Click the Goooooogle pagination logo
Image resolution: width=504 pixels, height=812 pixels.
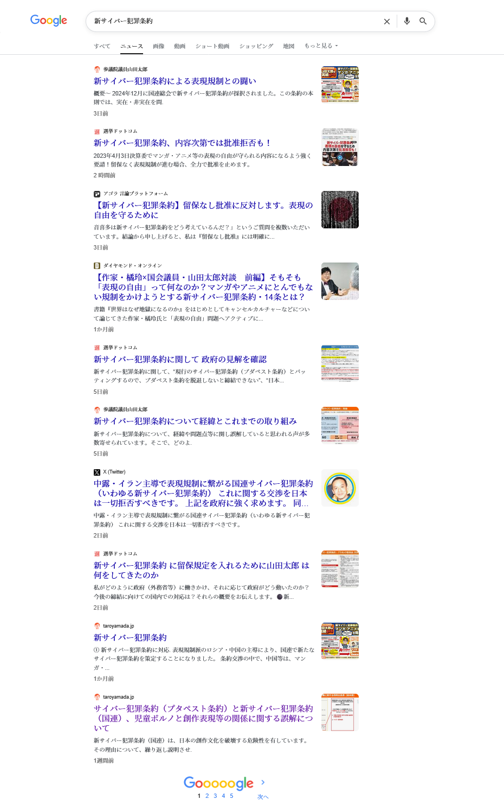coord(218,783)
